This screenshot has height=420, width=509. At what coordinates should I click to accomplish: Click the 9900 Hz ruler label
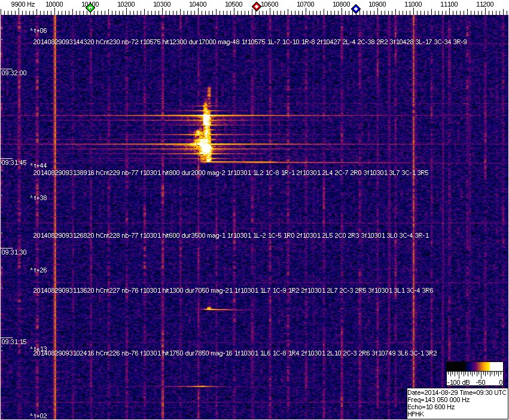[23, 4]
